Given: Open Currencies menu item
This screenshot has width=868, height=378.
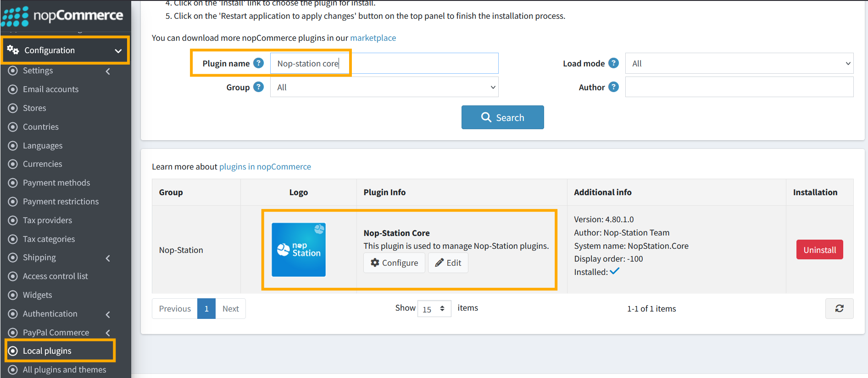Looking at the screenshot, I should tap(43, 164).
